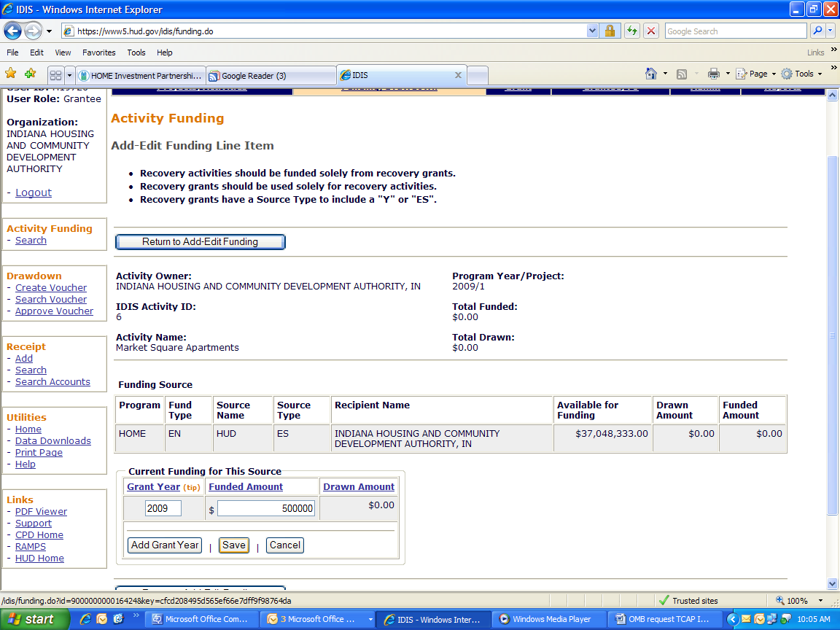
Task: Open the Quick Tabs grid icon
Action: pyautogui.click(x=55, y=75)
